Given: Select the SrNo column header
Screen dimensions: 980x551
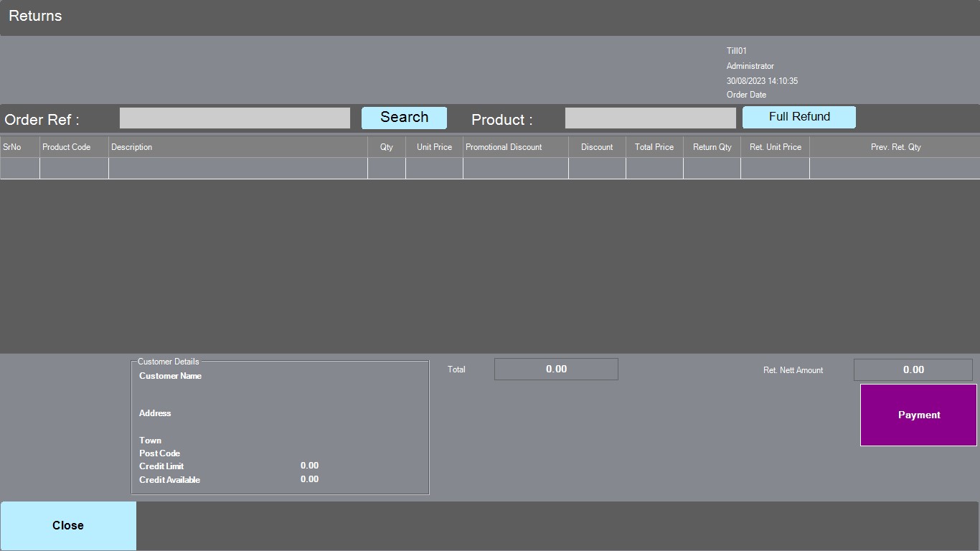Looking at the screenshot, I should click(19, 147).
